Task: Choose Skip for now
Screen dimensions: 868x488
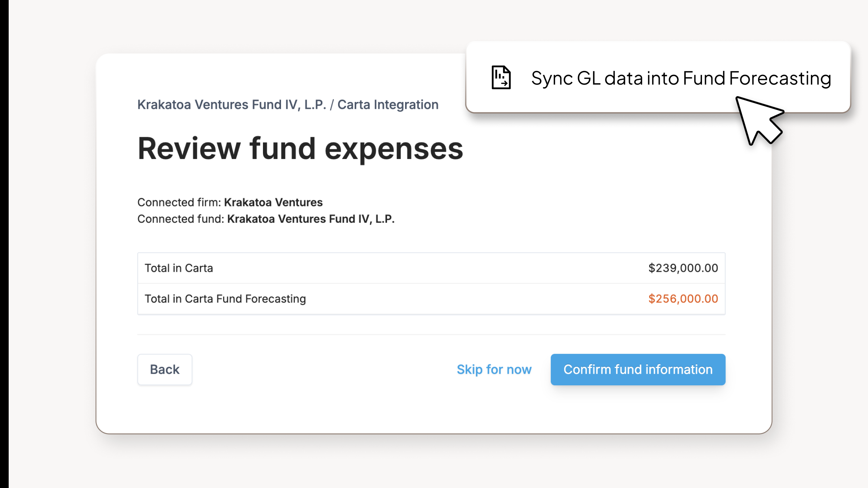Action: point(494,369)
